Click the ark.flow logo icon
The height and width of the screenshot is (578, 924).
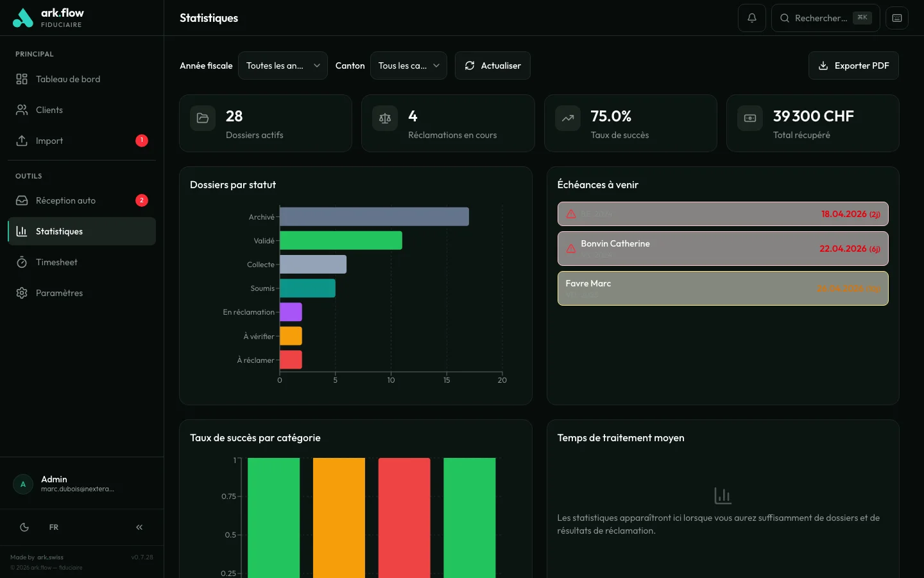23,18
